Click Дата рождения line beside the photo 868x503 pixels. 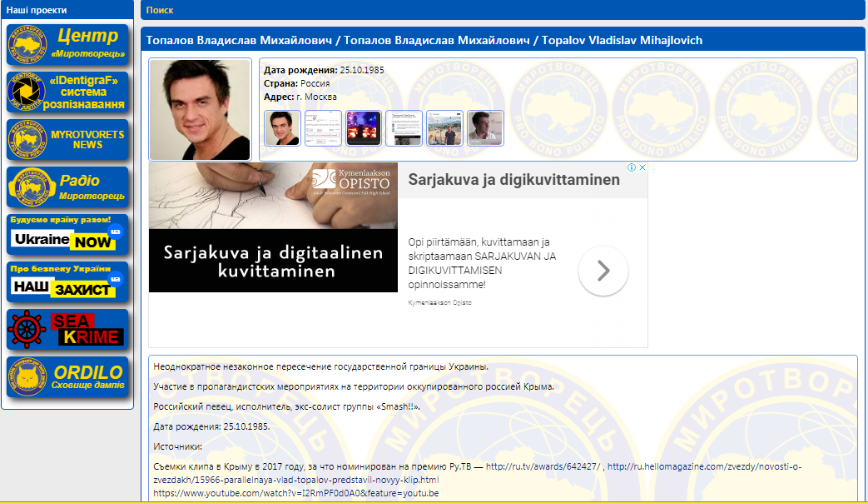(324, 70)
